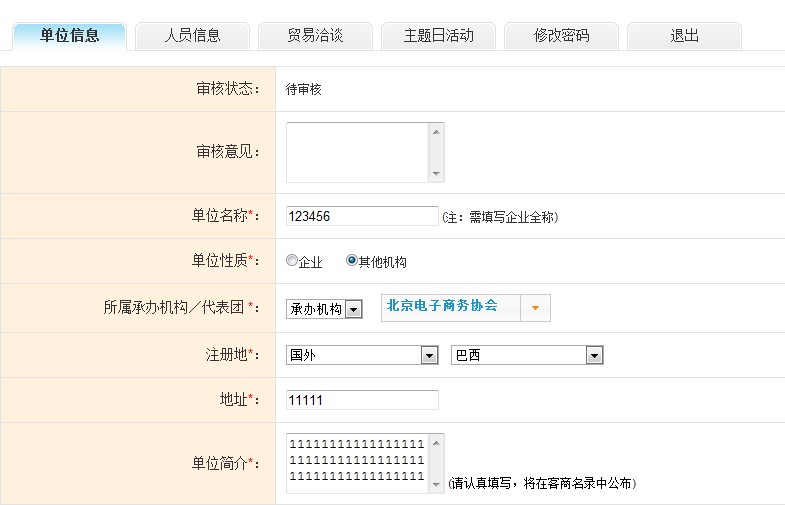Select the 单位信息 tab
Screen dimensions: 785x505
(x=69, y=35)
